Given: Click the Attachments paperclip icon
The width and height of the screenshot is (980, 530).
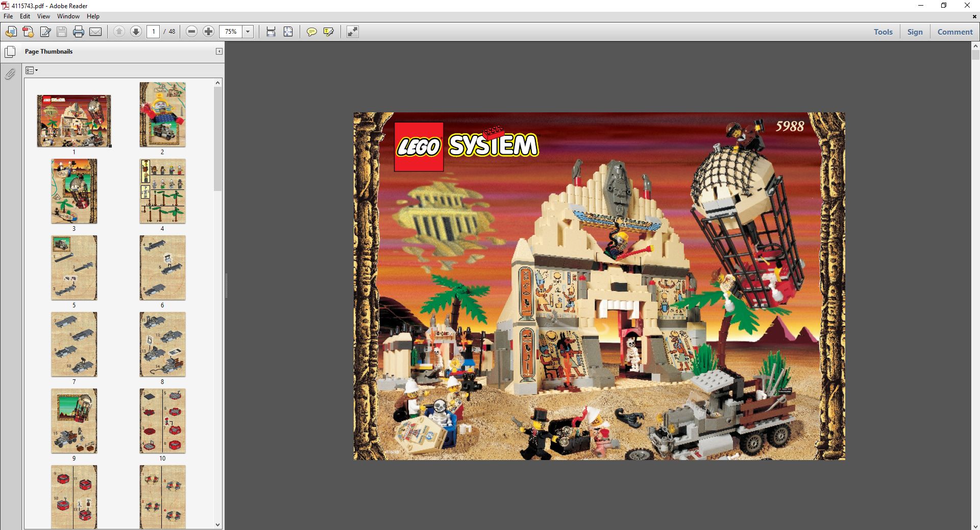Looking at the screenshot, I should pyautogui.click(x=10, y=75).
